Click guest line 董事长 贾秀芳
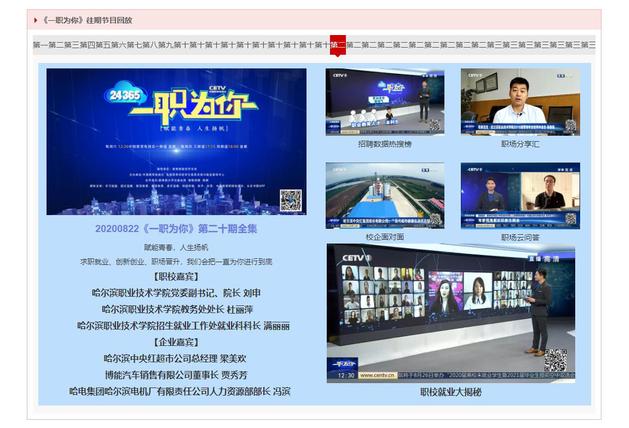This screenshot has width=629, height=428. coord(176,375)
